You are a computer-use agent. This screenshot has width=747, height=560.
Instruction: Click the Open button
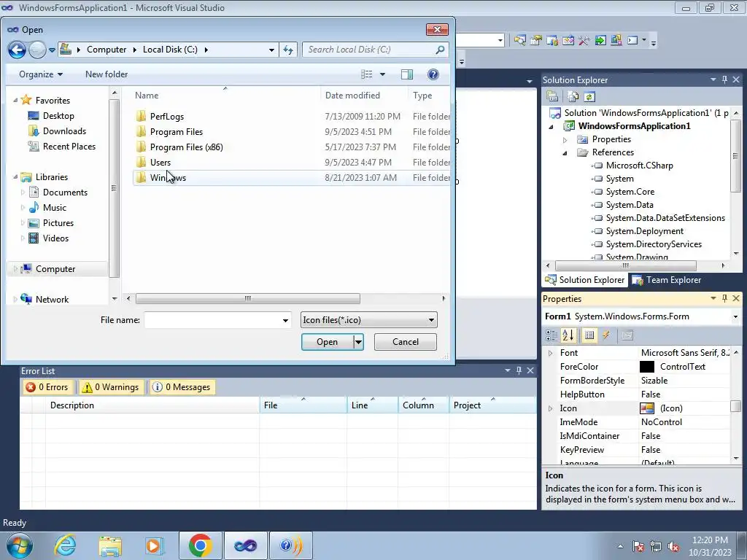click(328, 342)
